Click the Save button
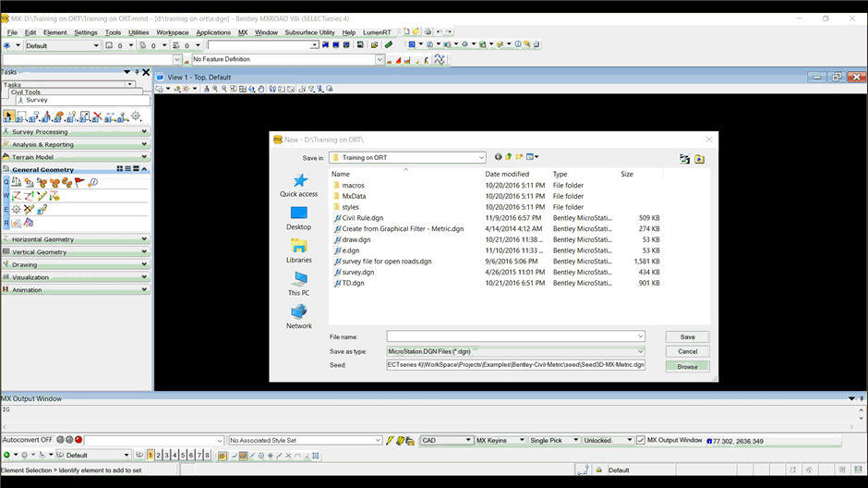The width and height of the screenshot is (868, 488). (687, 337)
